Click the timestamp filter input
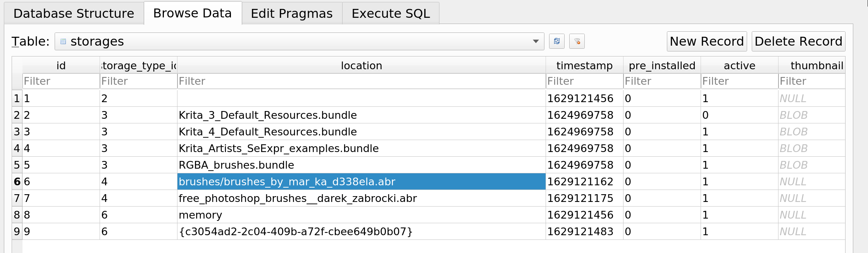The image size is (868, 253). point(584,81)
